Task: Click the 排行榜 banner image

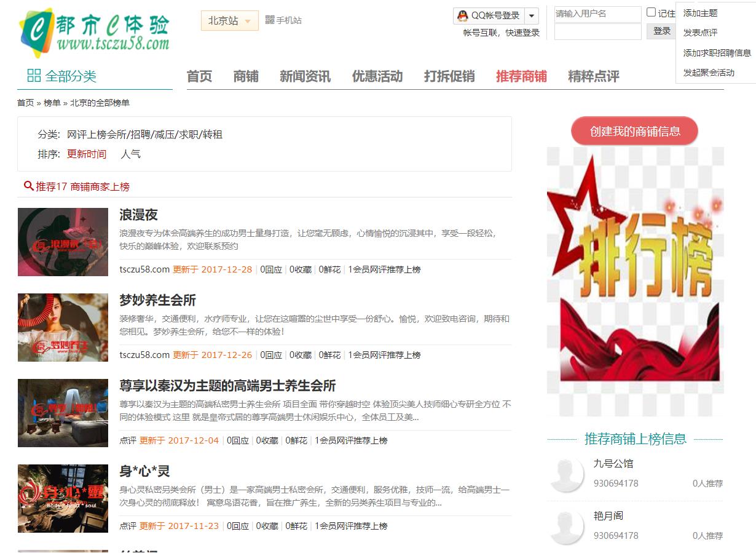Action: [634, 277]
